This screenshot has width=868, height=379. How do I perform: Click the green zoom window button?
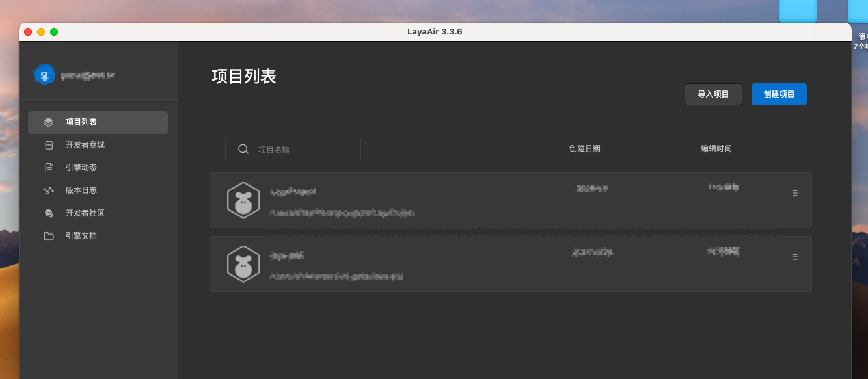coord(54,31)
